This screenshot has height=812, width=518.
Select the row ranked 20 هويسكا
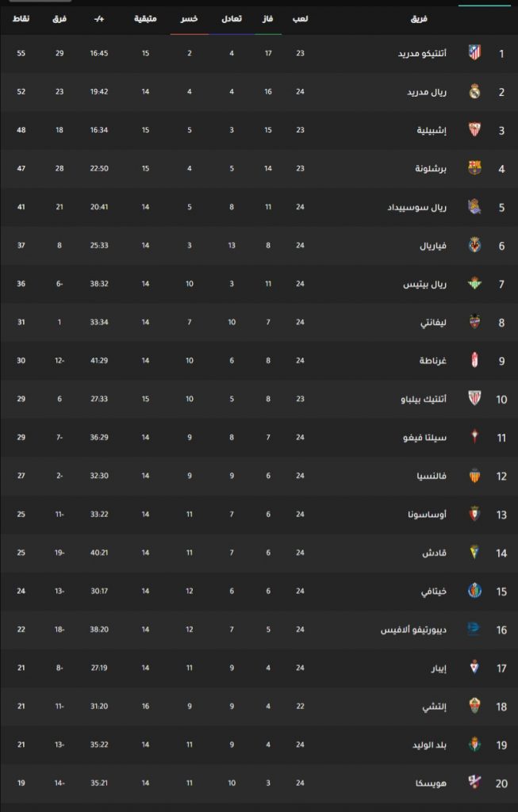[x=259, y=783]
